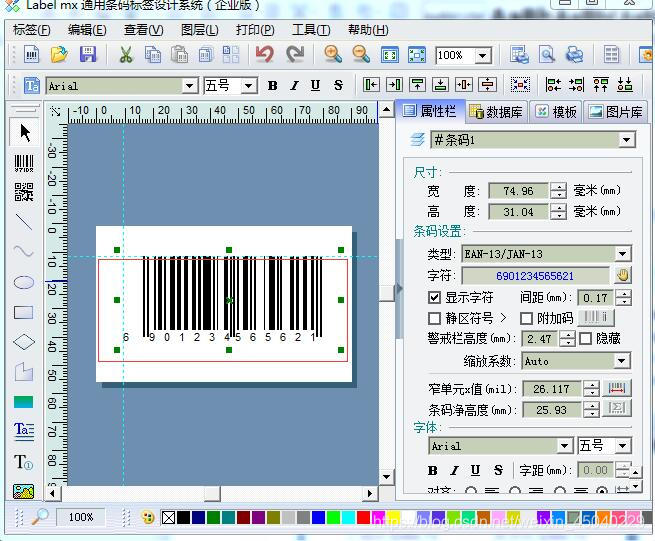
Task: Select the straight line drawing tool
Action: pos(23,222)
